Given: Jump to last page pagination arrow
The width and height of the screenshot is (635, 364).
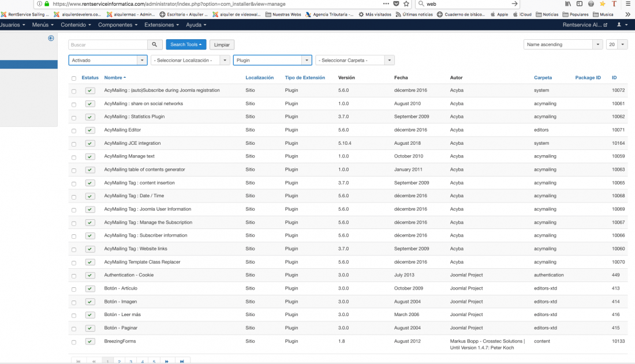Looking at the screenshot, I should [x=182, y=361].
